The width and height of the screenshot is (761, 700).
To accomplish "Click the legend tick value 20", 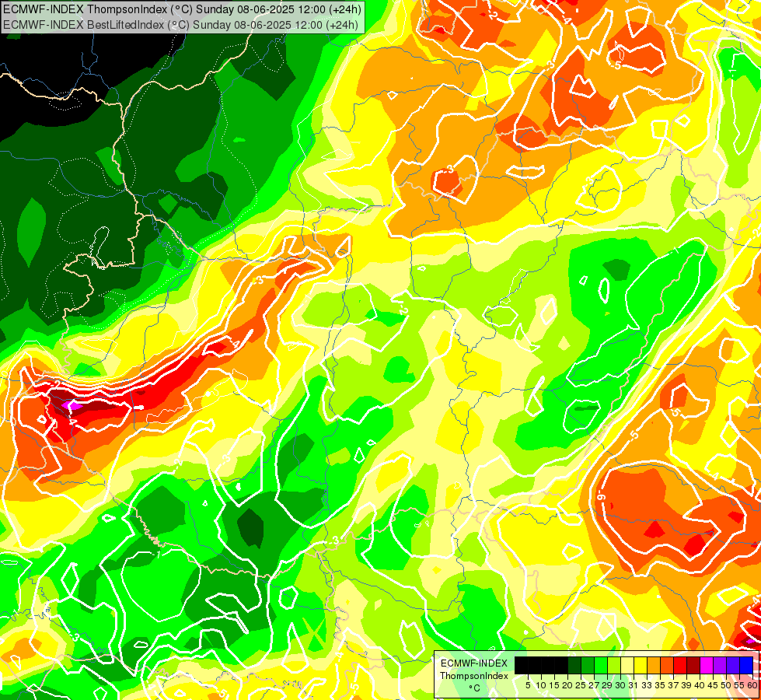I will (x=567, y=685).
